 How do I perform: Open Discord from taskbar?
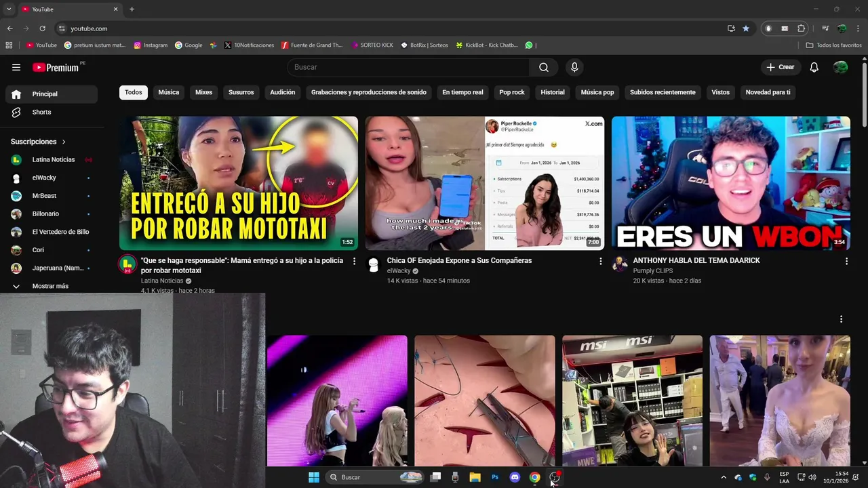pyautogui.click(x=515, y=477)
